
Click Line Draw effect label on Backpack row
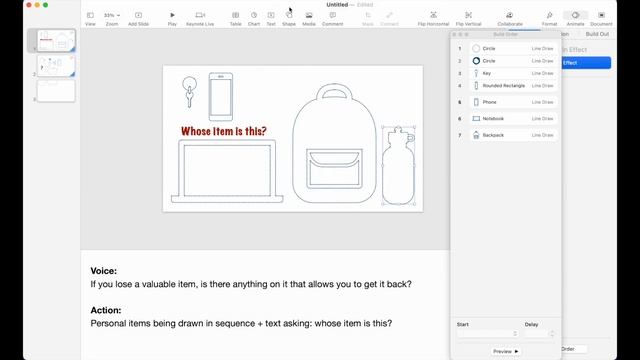point(542,135)
